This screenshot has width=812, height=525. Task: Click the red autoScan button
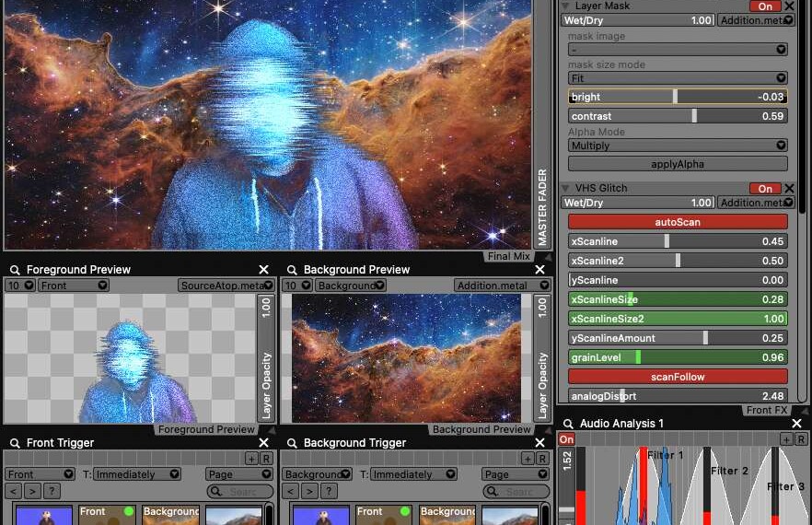(678, 222)
